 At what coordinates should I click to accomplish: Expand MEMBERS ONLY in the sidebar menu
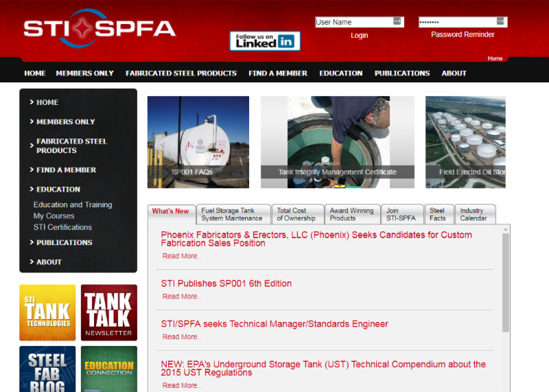coord(62,122)
